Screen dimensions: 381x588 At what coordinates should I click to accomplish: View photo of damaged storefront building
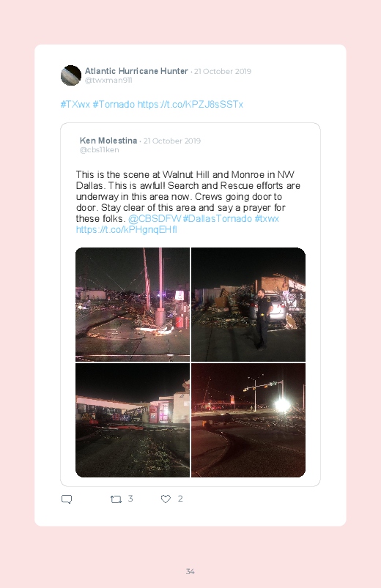(x=133, y=420)
